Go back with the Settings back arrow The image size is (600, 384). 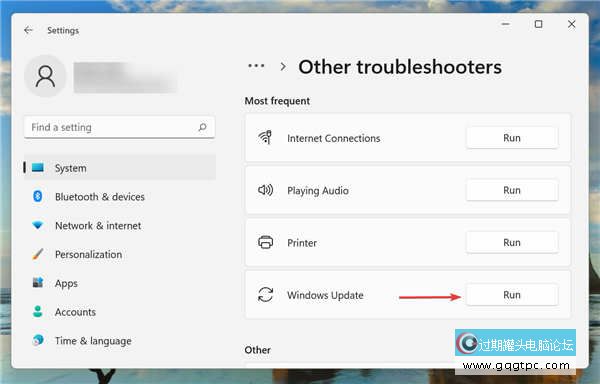(x=28, y=30)
